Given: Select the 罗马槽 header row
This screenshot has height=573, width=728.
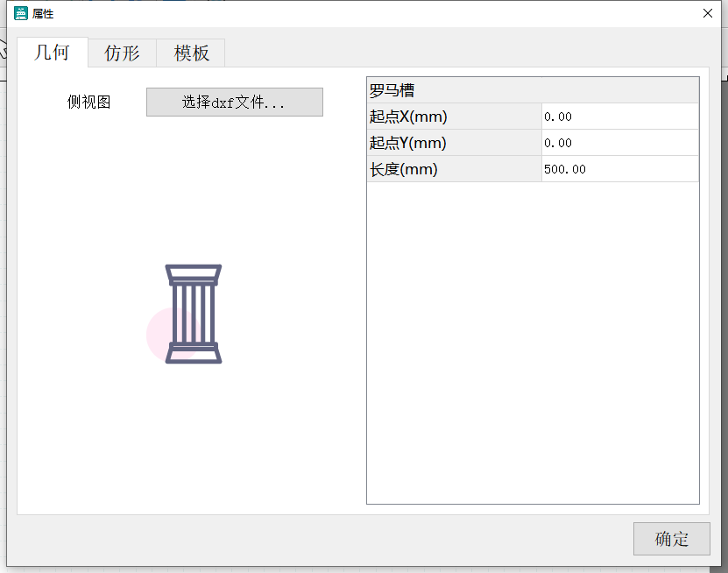Looking at the screenshot, I should pos(533,90).
